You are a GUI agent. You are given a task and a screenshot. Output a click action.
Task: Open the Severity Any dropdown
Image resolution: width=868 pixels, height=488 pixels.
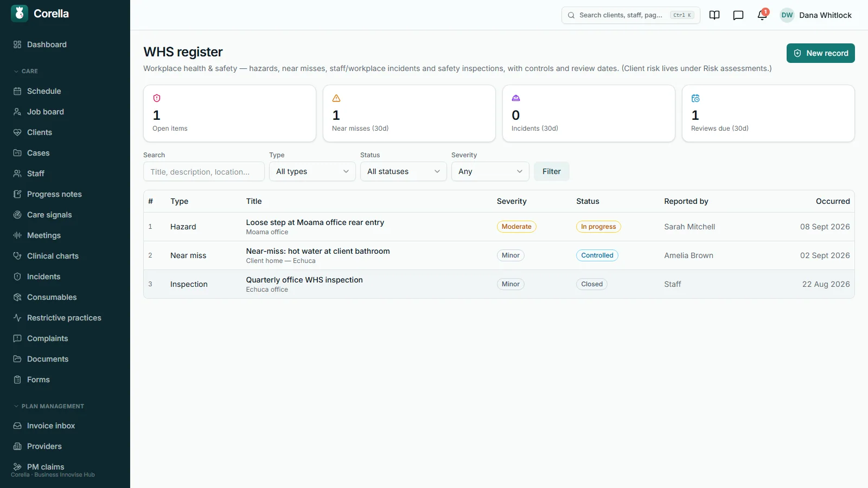point(490,171)
